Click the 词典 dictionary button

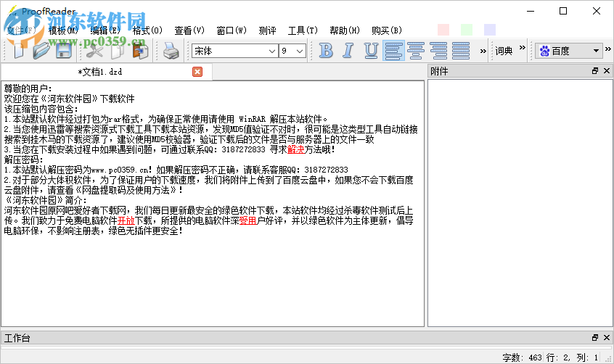pyautogui.click(x=504, y=51)
